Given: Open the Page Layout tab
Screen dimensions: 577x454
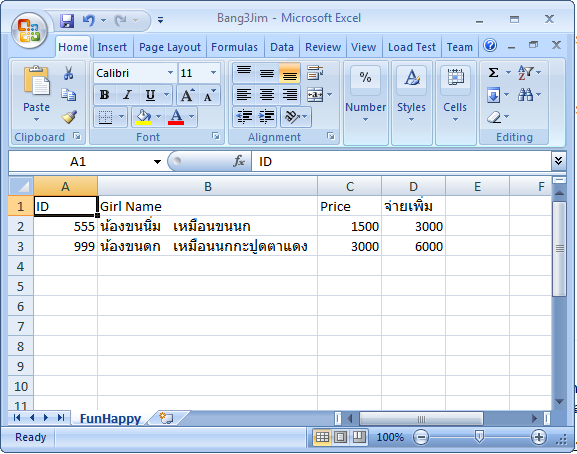Looking at the screenshot, I should tap(170, 47).
